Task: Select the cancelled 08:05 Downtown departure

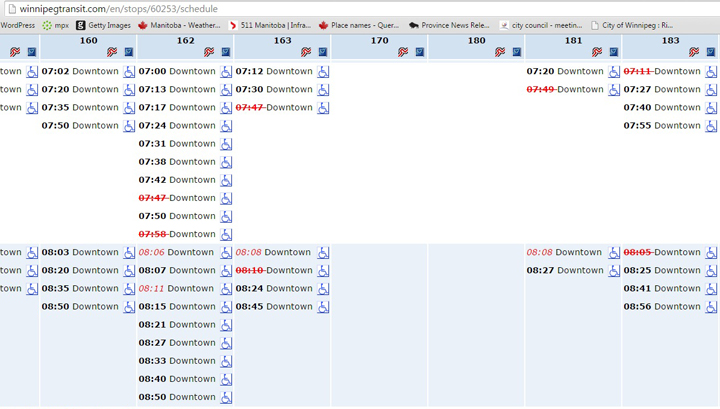Action: coord(662,252)
